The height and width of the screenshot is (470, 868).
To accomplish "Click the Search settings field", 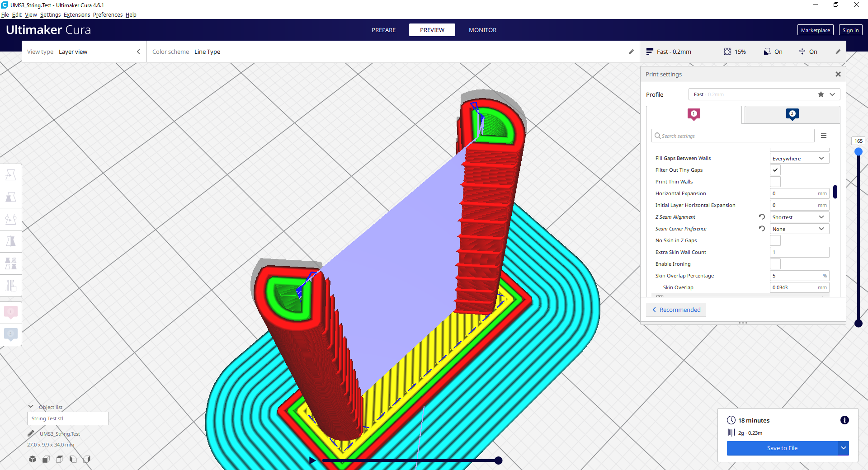I will click(733, 136).
